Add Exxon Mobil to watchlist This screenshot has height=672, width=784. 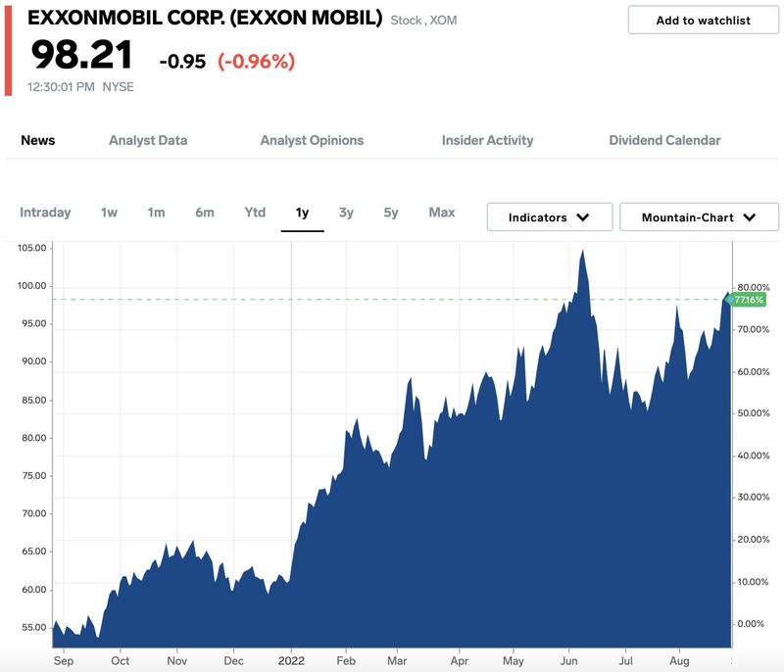(x=703, y=20)
